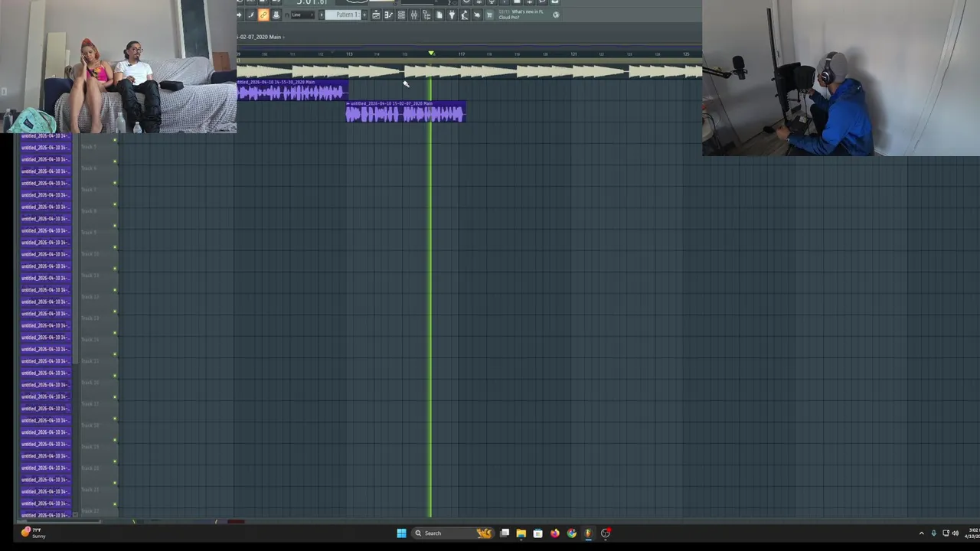Click the arrow left of Pattern 1

click(322, 15)
